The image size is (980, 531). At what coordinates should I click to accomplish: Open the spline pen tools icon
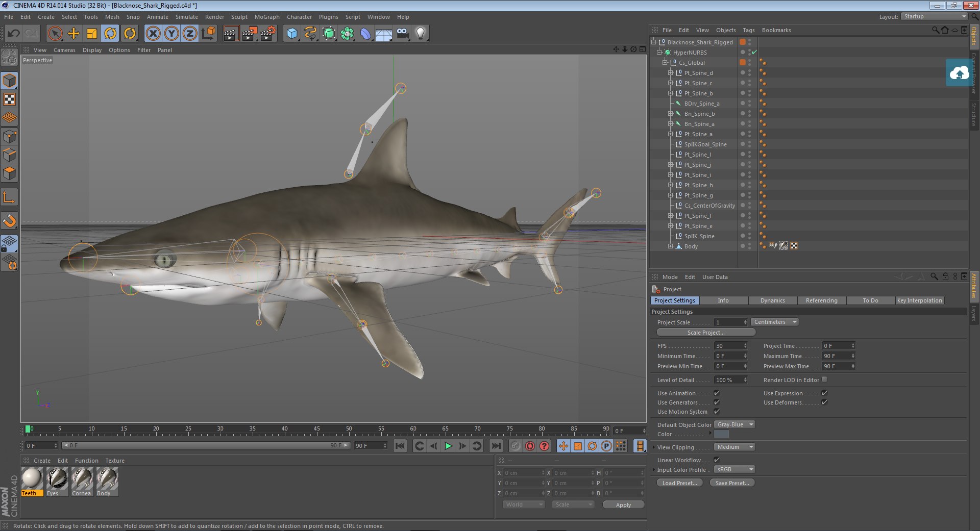pos(310,34)
